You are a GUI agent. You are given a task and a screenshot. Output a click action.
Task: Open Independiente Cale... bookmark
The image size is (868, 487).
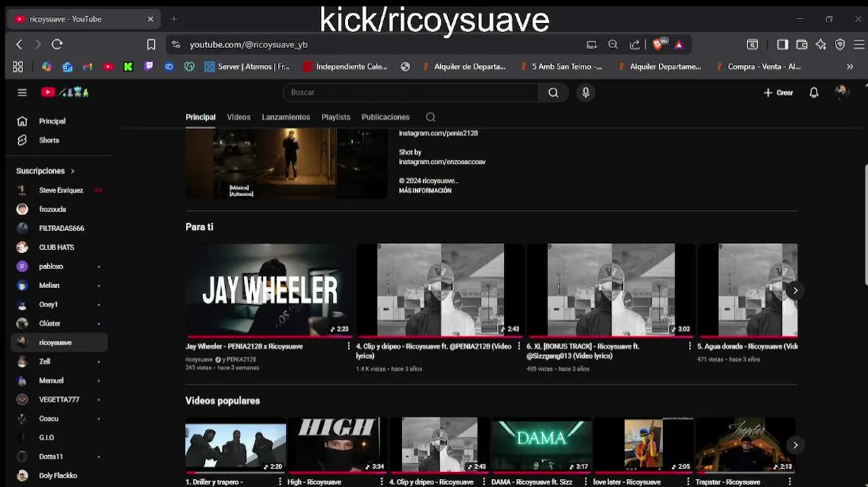coord(345,66)
